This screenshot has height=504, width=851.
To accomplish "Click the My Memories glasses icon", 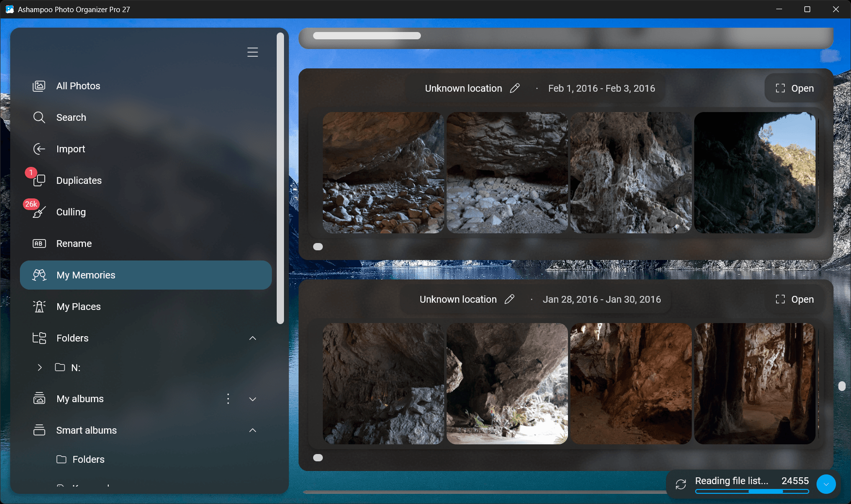I will 39,275.
